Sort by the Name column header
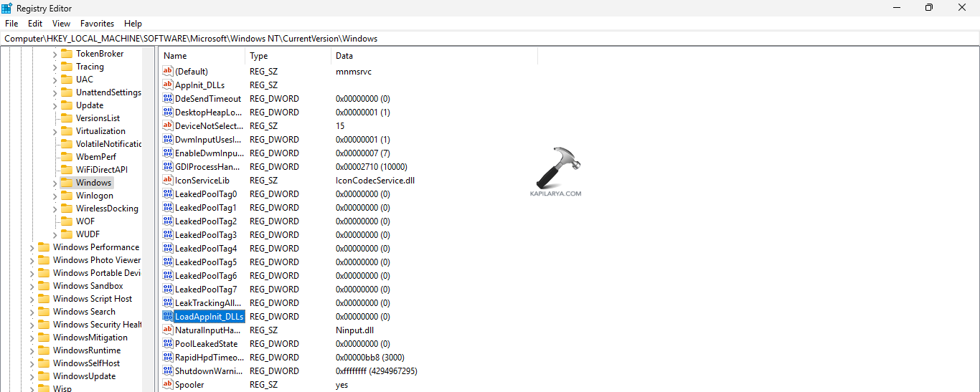 point(202,56)
